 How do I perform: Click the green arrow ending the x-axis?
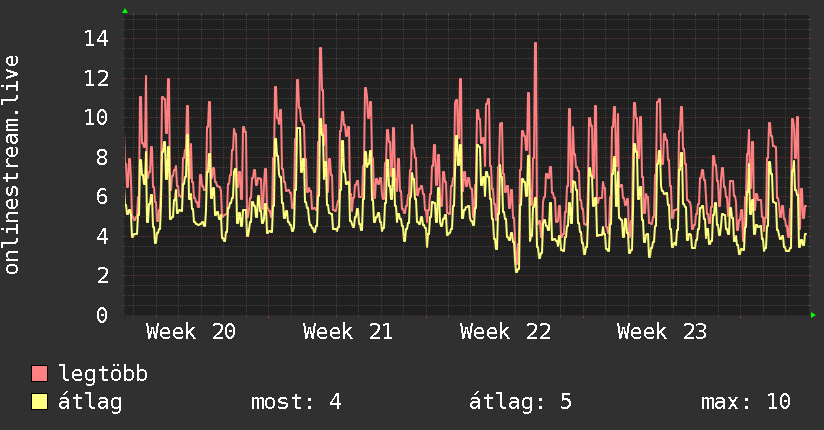click(x=813, y=315)
